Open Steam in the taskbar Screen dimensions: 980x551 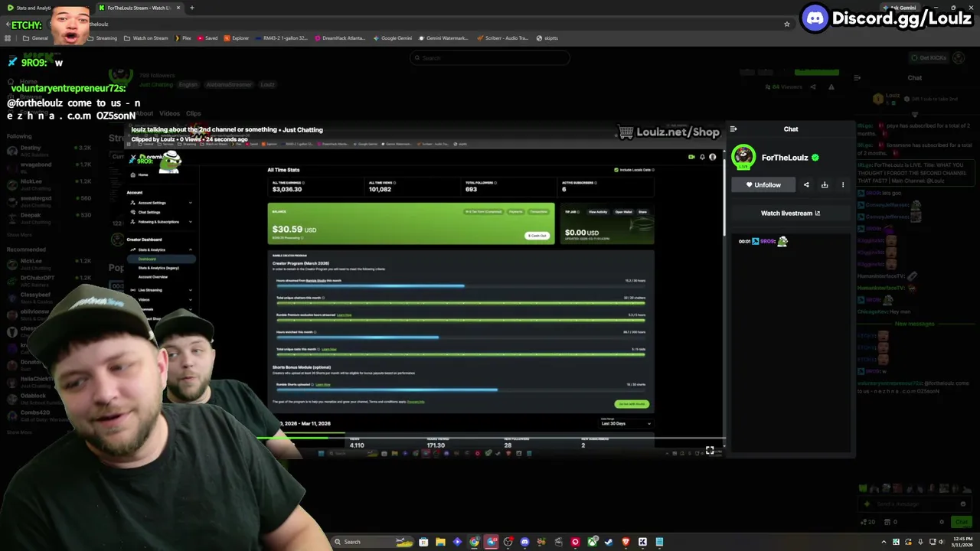[x=609, y=542]
